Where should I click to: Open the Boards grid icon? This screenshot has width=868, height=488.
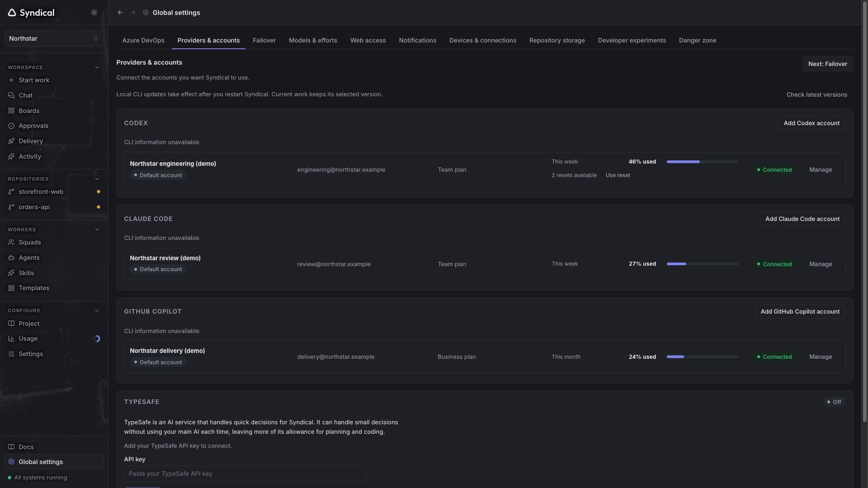11,111
